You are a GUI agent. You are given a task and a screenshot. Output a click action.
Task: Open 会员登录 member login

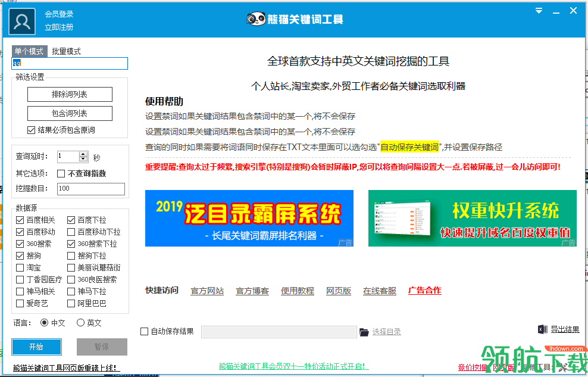[x=59, y=14]
